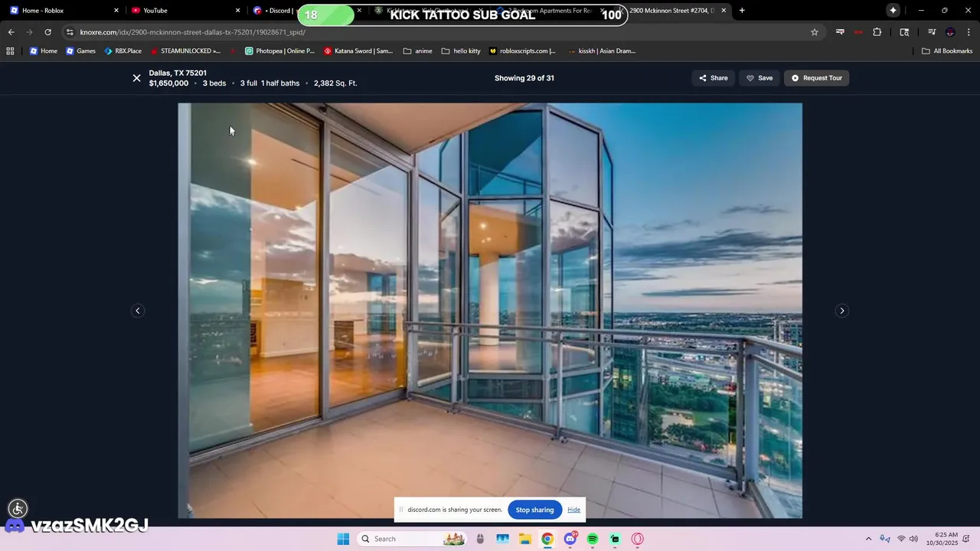Close the photo gallery with the X icon

point(136,78)
